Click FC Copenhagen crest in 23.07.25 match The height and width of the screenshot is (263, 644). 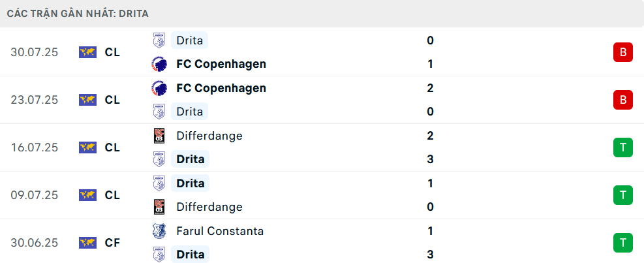pyautogui.click(x=159, y=88)
